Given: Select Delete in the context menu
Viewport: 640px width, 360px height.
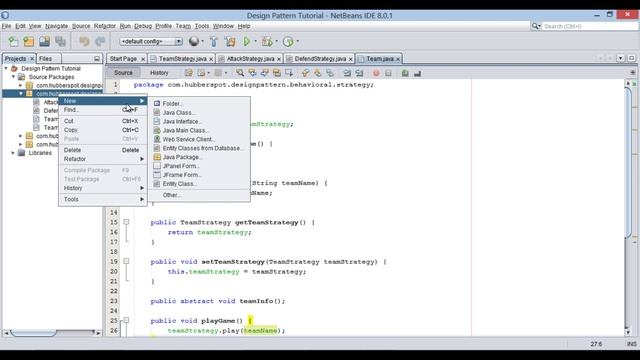Looking at the screenshot, I should point(103,150).
